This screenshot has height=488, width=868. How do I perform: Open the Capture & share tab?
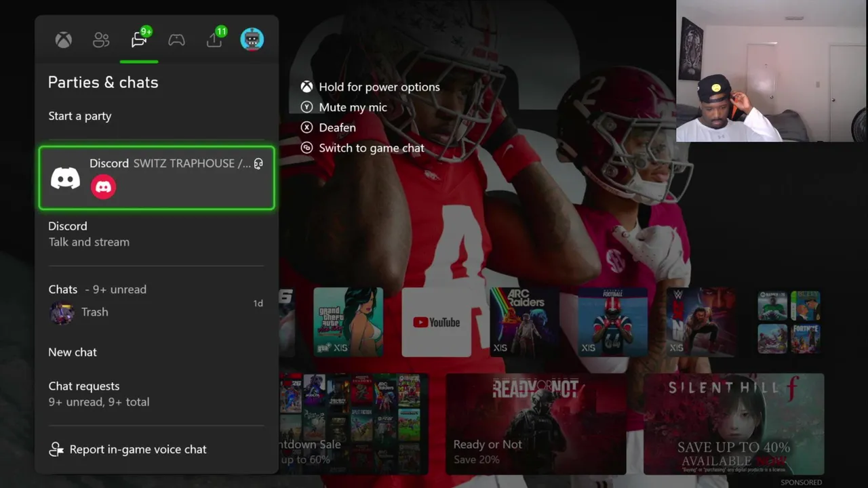pos(214,40)
